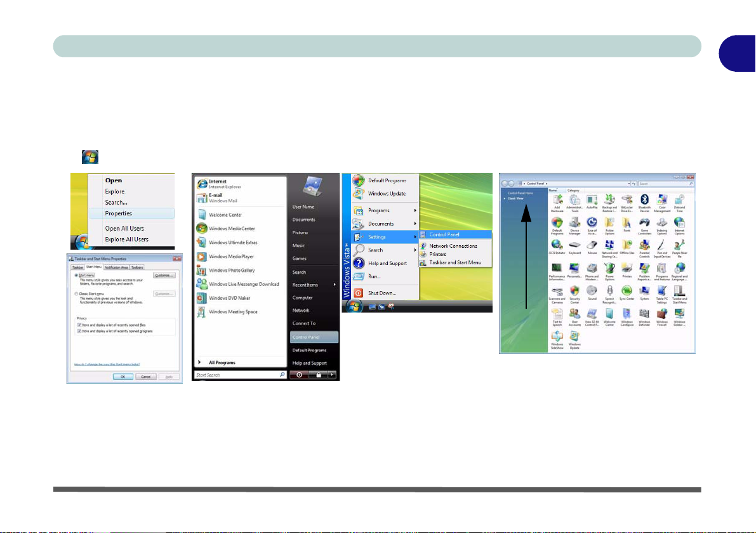756x533 pixels.
Task: Select Properties in the context menu
Action: click(x=131, y=213)
